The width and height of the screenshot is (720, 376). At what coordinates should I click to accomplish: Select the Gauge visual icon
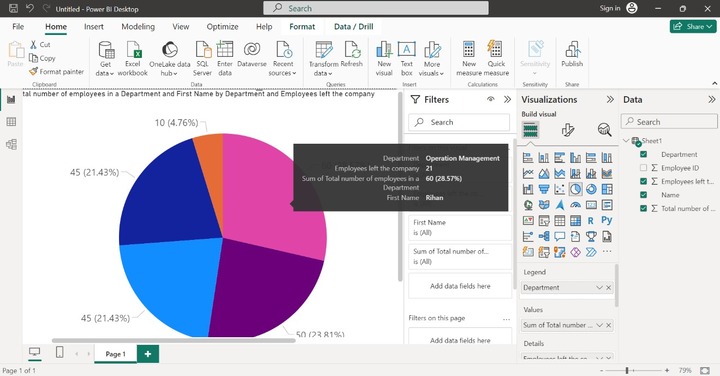pos(575,205)
